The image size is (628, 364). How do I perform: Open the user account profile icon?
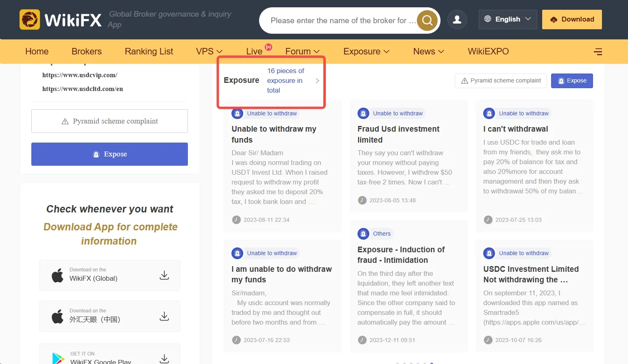tap(457, 19)
